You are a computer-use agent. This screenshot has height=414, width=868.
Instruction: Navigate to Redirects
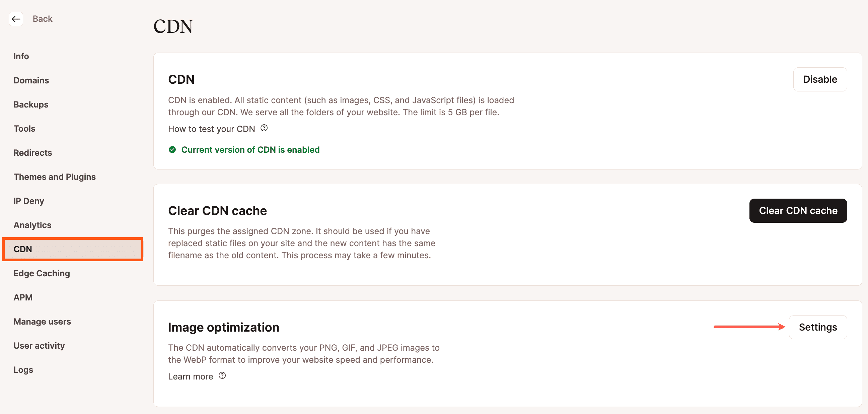coord(33,153)
